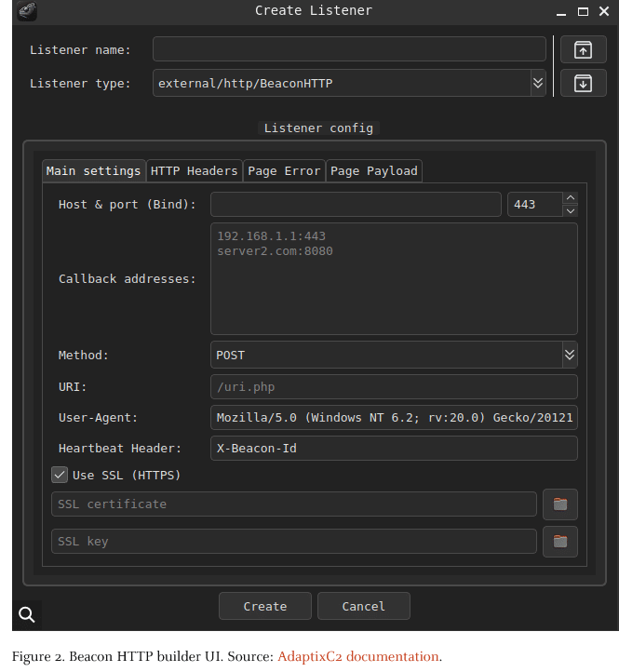
Task: Click the Listener name input field
Action: 349,49
